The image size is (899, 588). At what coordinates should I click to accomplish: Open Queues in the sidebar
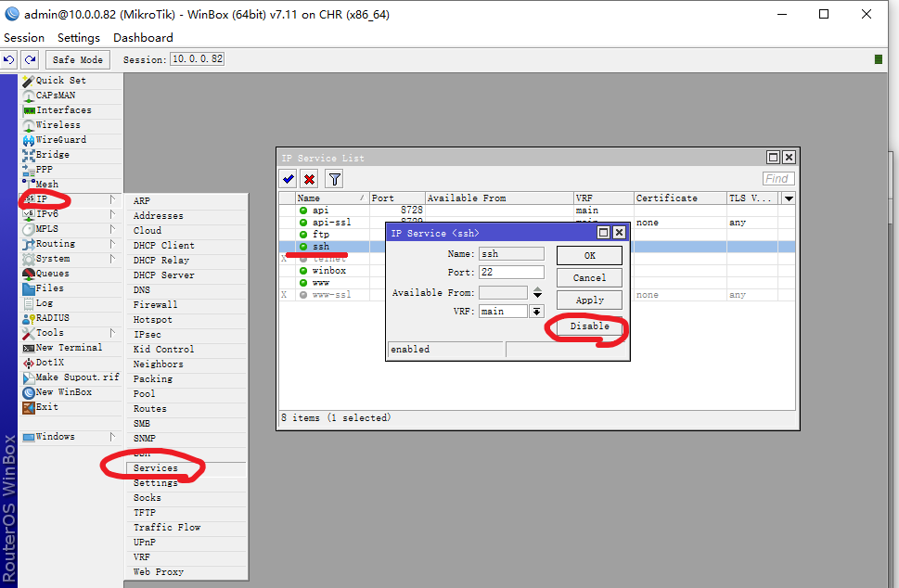click(x=71, y=274)
